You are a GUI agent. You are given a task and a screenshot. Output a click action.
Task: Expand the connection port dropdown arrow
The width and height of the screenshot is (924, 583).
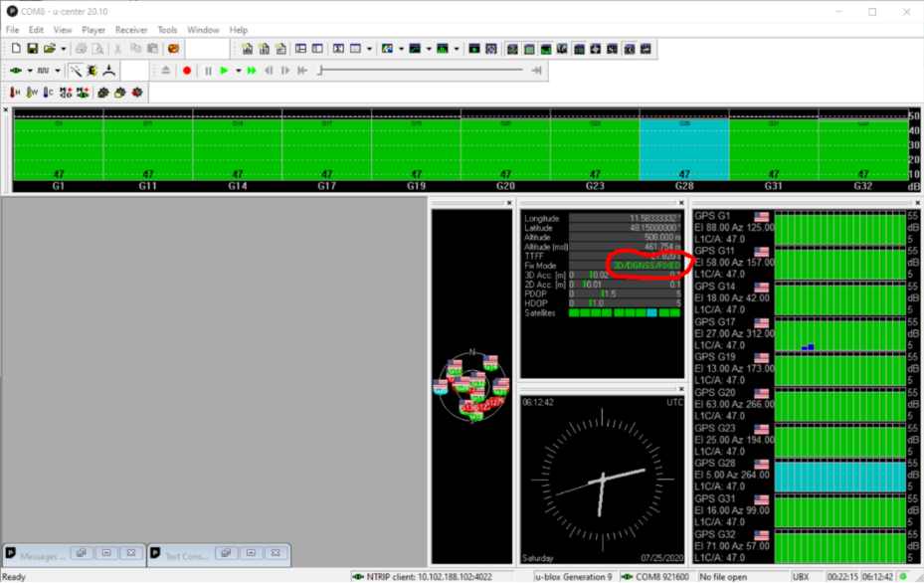click(30, 71)
